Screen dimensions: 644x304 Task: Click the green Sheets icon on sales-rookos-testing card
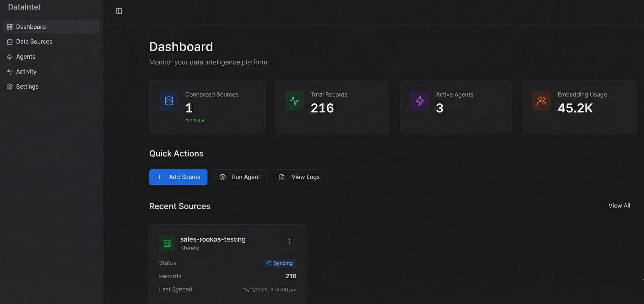click(x=167, y=243)
